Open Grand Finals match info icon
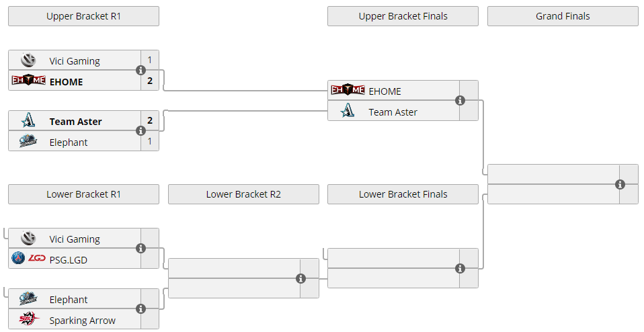The height and width of the screenshot is (332, 644). [x=620, y=184]
